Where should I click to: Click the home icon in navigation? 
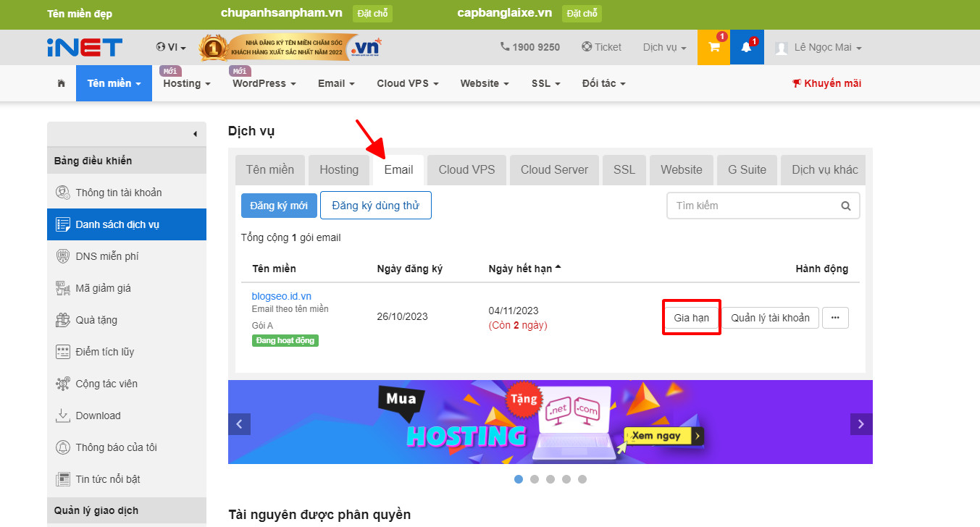coord(62,83)
